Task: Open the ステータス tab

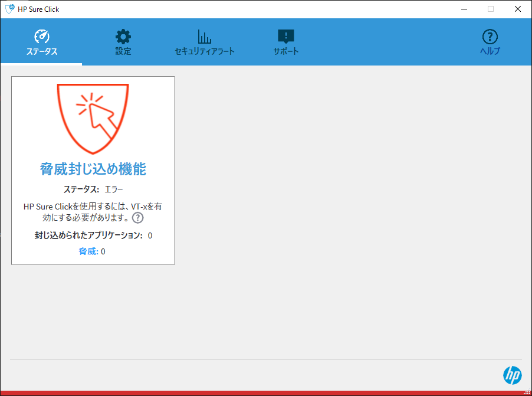Action: pyautogui.click(x=42, y=42)
